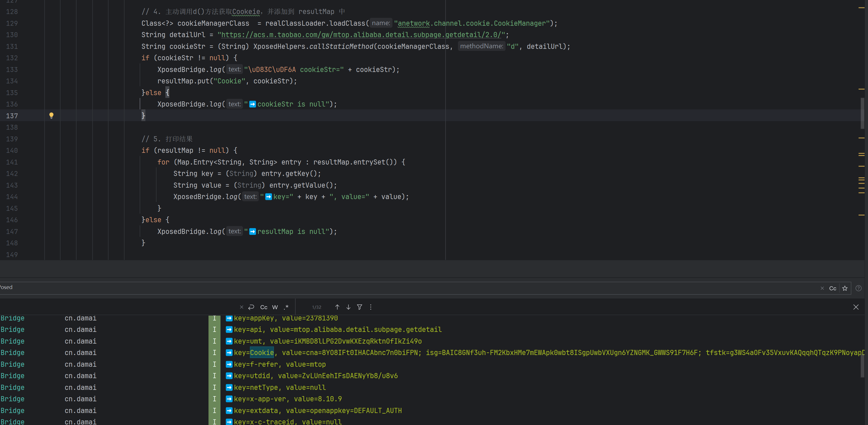
Task: Click the warning stripe mark near line 135
Action: (x=862, y=89)
